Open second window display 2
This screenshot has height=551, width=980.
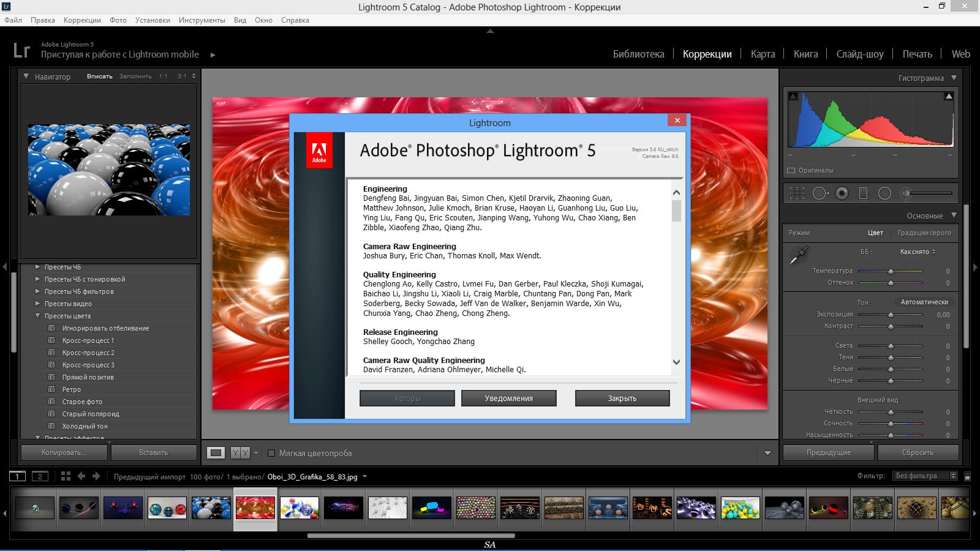tap(40, 476)
